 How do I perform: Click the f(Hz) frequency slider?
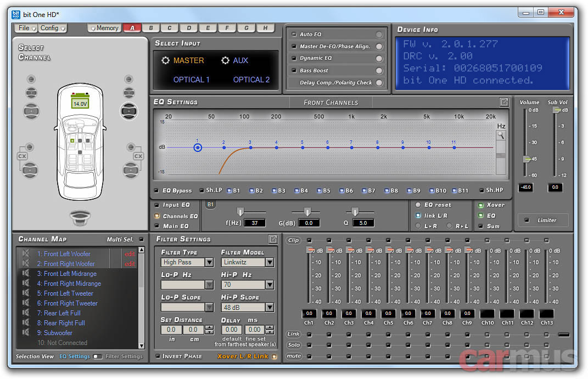[x=240, y=212]
